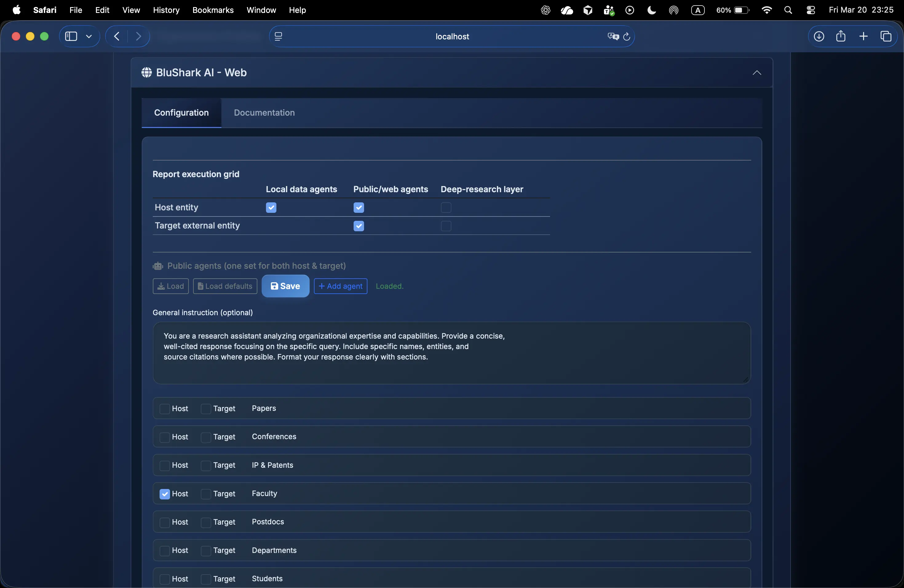This screenshot has width=904, height=588.
Task: Open the View menu
Action: [x=131, y=10]
